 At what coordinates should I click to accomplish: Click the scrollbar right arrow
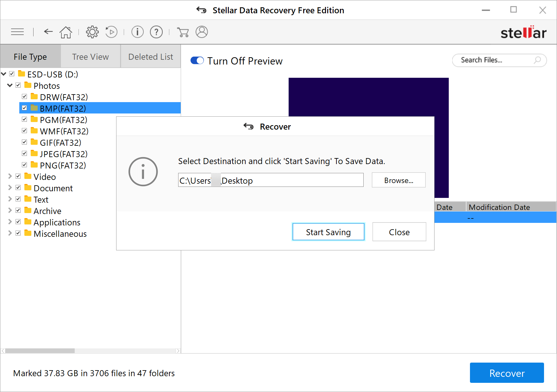[178, 351]
